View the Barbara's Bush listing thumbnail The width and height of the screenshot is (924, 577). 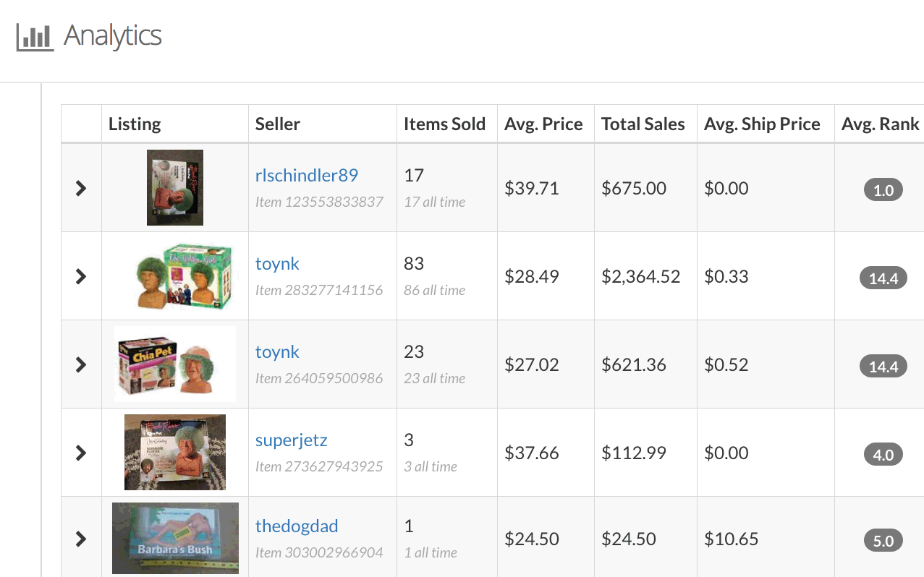pos(175,538)
